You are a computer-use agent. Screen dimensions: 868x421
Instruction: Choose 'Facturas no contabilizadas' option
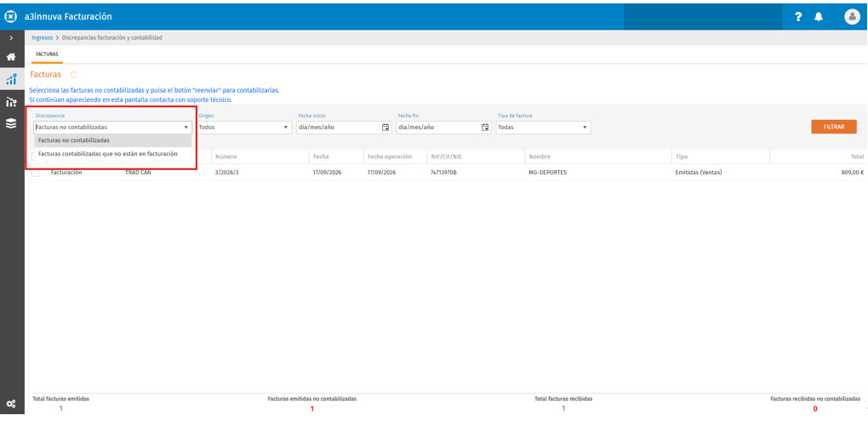[x=113, y=140]
